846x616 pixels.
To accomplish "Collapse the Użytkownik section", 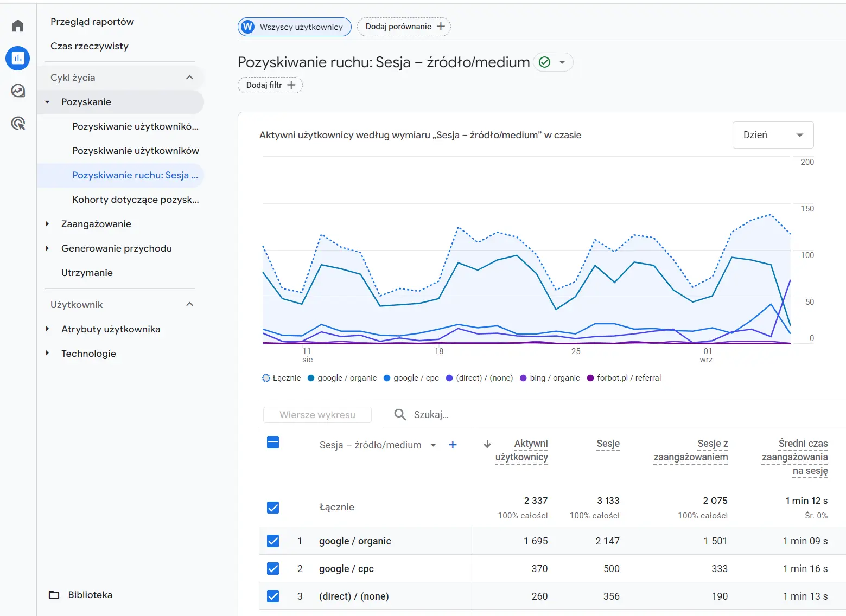I will (x=189, y=304).
